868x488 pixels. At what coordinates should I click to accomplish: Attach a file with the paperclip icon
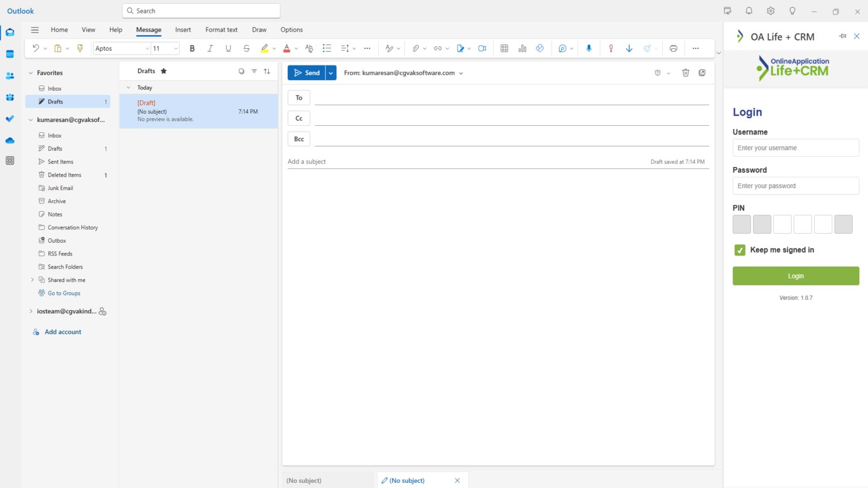coord(415,48)
